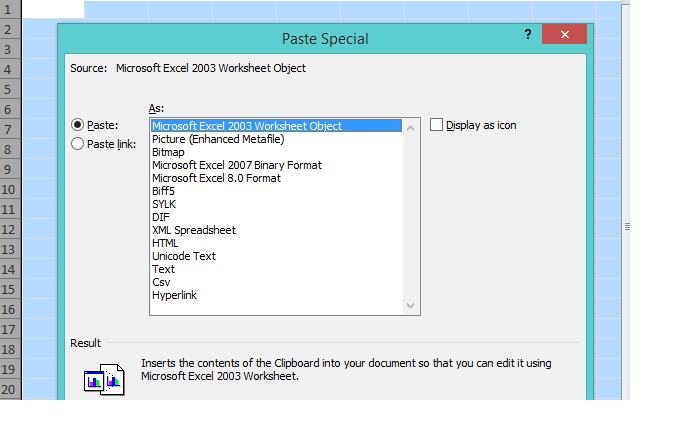Viewport: 679px width, 424px height.
Task: Enable the Display as icon checkbox
Action: click(x=437, y=125)
